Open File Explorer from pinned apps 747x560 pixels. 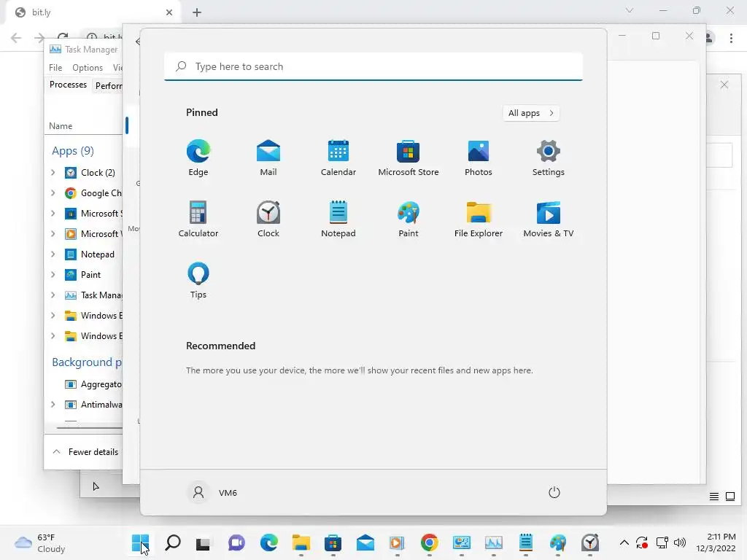[x=479, y=219]
